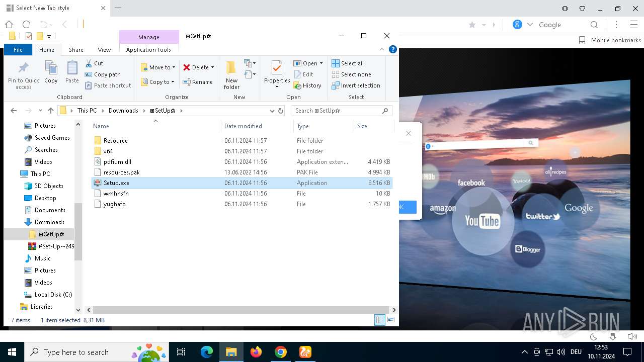644x362 pixels.
Task: Switch to Details view icon in status bar
Action: click(380, 320)
